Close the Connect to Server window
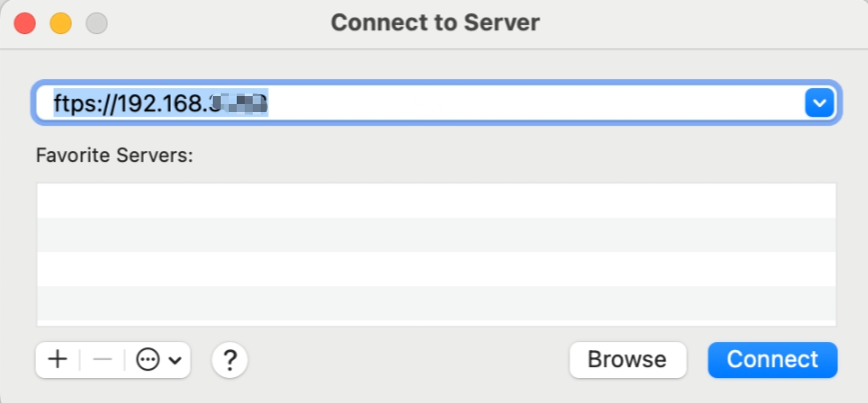868x403 pixels. (x=25, y=22)
